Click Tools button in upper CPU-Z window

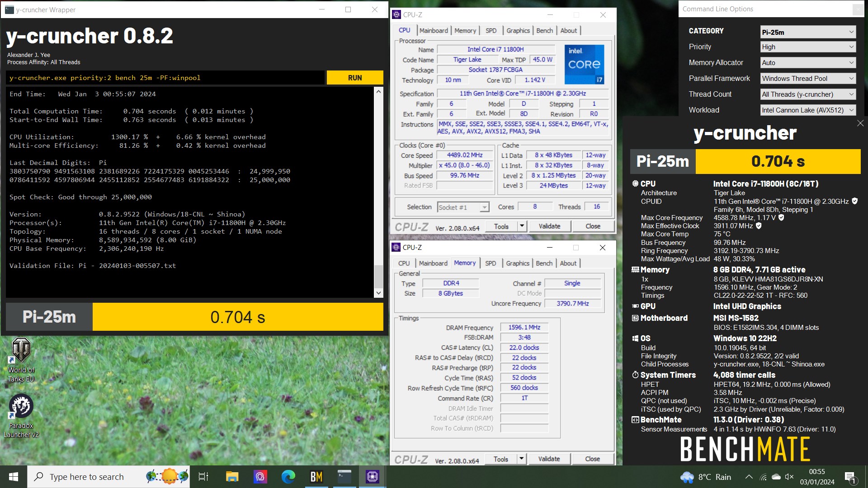(x=501, y=226)
